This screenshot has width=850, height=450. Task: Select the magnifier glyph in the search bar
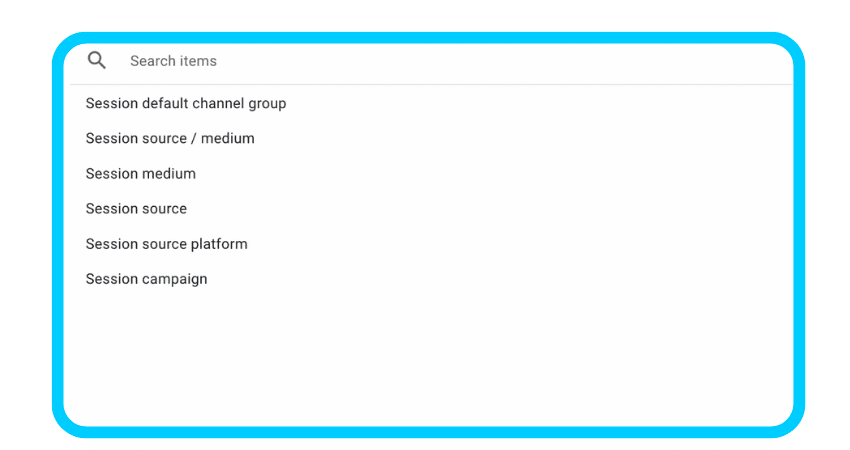pos(96,60)
